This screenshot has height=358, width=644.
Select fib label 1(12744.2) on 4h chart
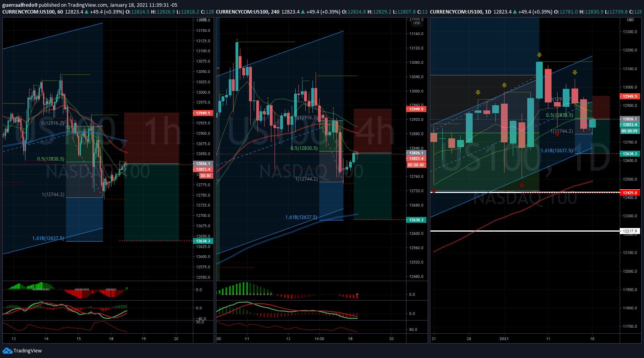tap(306, 179)
